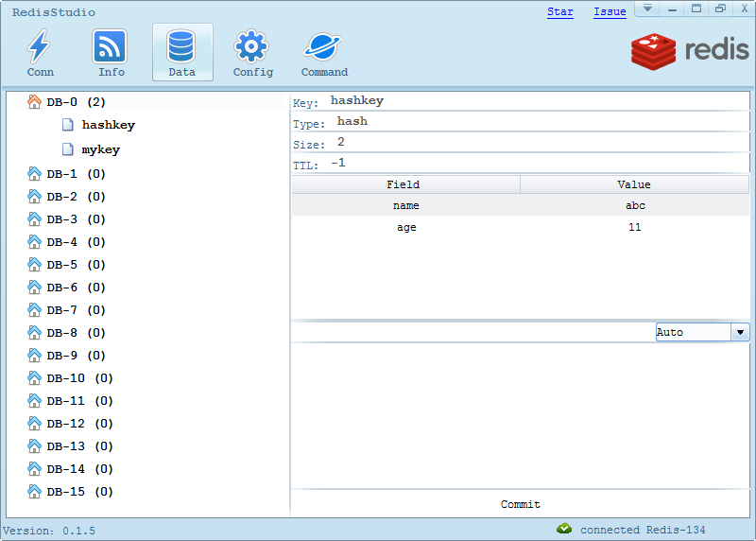Screen dimensions: 756x541
Task: Select the mykey key in the tree
Action: tap(101, 149)
